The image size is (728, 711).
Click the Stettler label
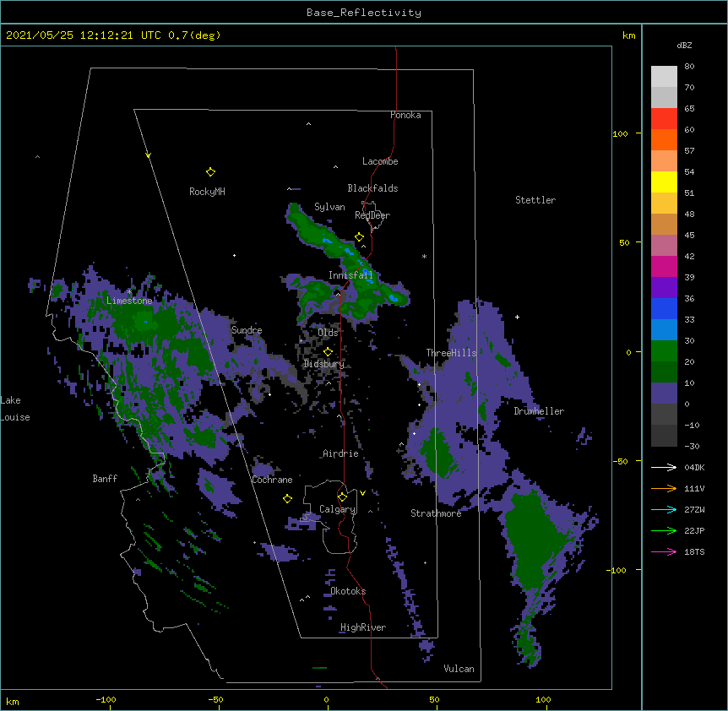pyautogui.click(x=535, y=200)
